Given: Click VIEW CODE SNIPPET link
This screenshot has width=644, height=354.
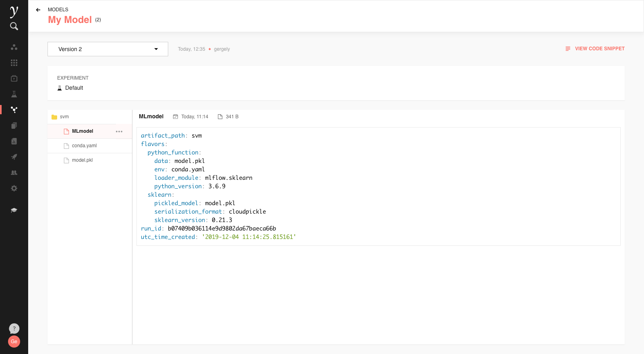Looking at the screenshot, I should (595, 49).
